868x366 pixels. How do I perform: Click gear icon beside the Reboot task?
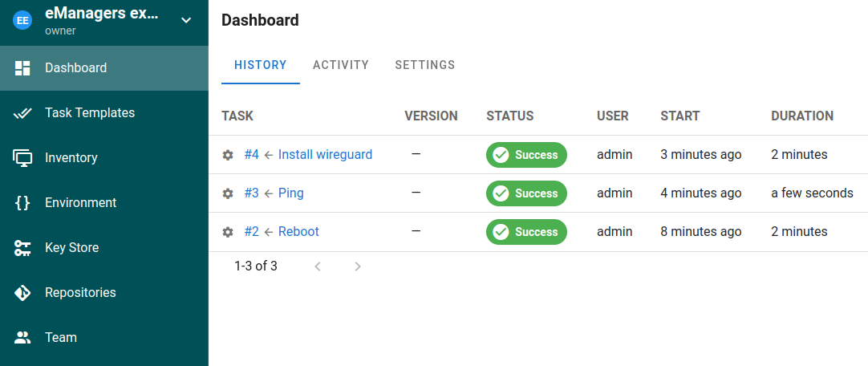pos(228,232)
